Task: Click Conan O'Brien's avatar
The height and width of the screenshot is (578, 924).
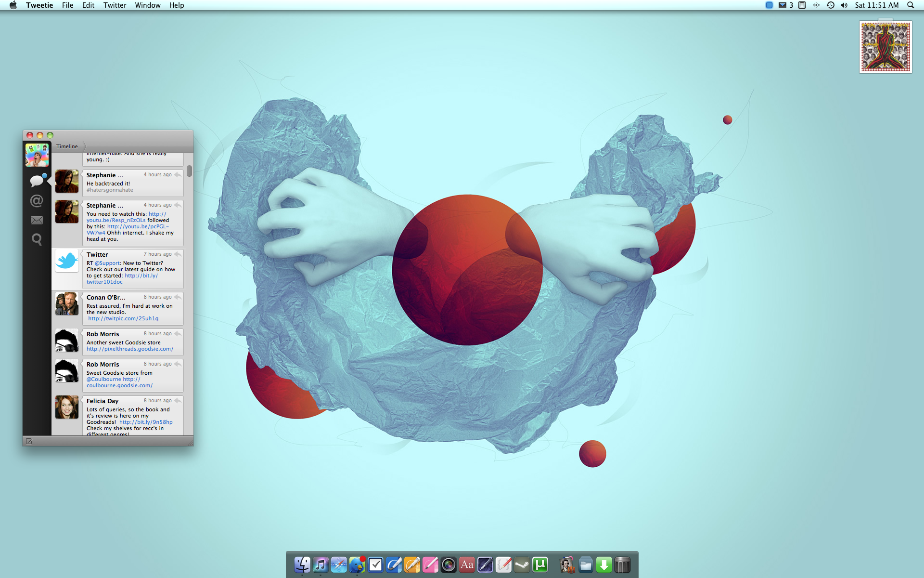Action: point(67,303)
